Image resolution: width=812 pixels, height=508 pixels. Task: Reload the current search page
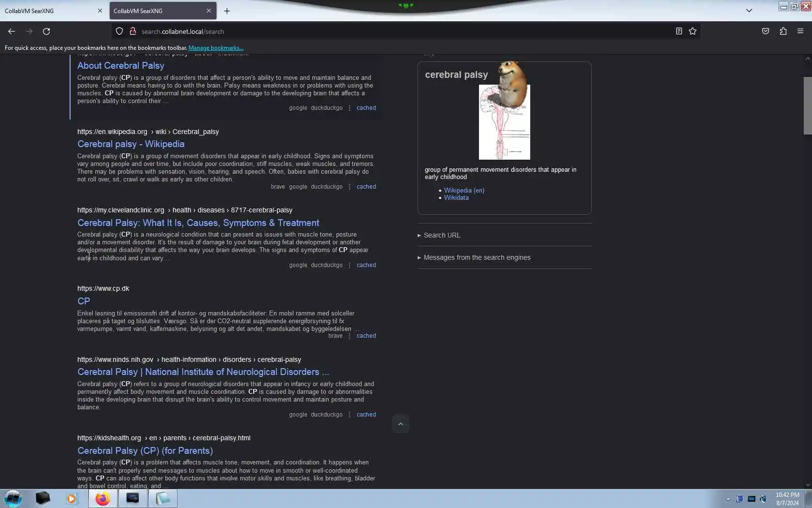(46, 31)
